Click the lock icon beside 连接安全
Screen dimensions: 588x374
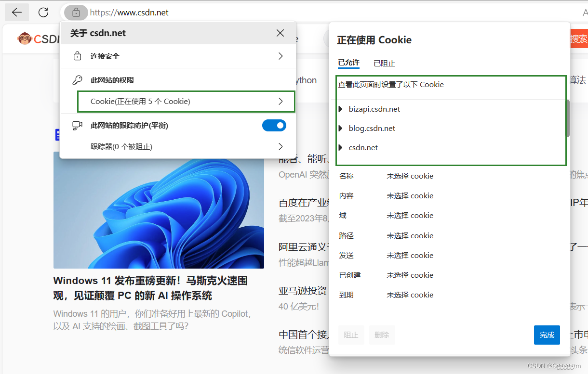(x=77, y=56)
